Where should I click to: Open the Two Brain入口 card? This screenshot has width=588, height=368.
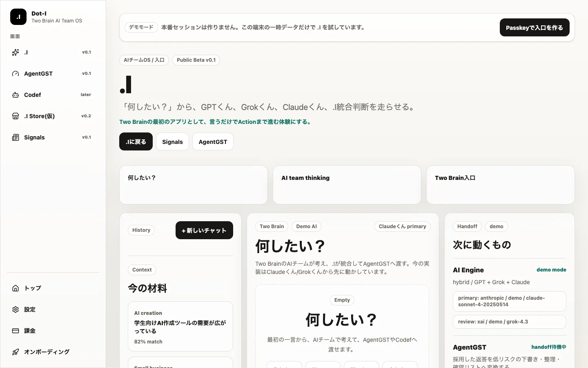[x=501, y=185]
